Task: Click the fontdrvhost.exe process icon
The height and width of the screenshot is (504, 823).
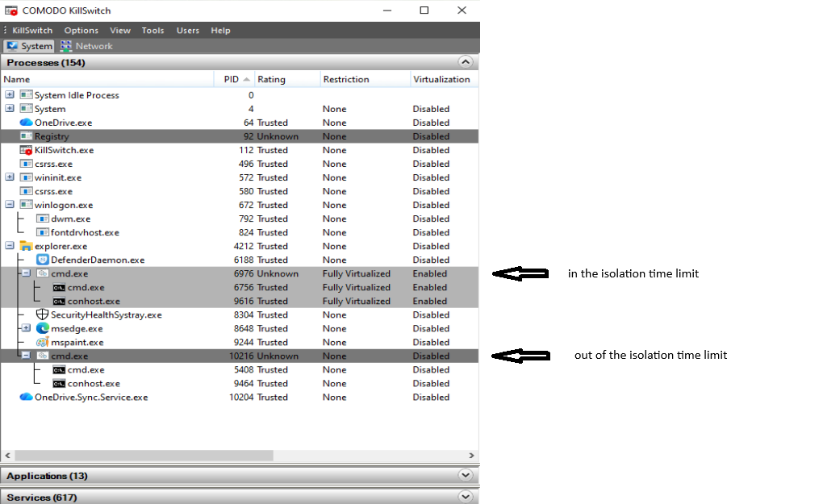Action: tap(43, 232)
